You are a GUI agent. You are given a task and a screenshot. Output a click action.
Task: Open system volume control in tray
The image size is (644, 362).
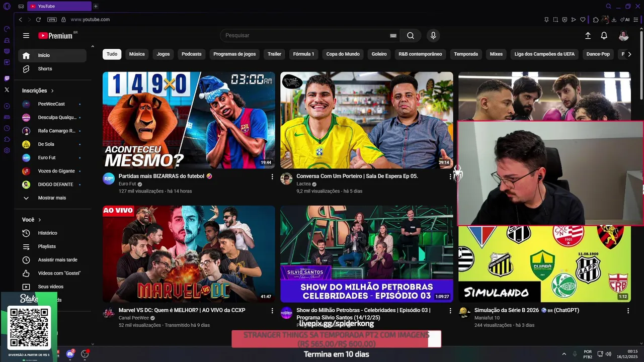[x=608, y=354]
